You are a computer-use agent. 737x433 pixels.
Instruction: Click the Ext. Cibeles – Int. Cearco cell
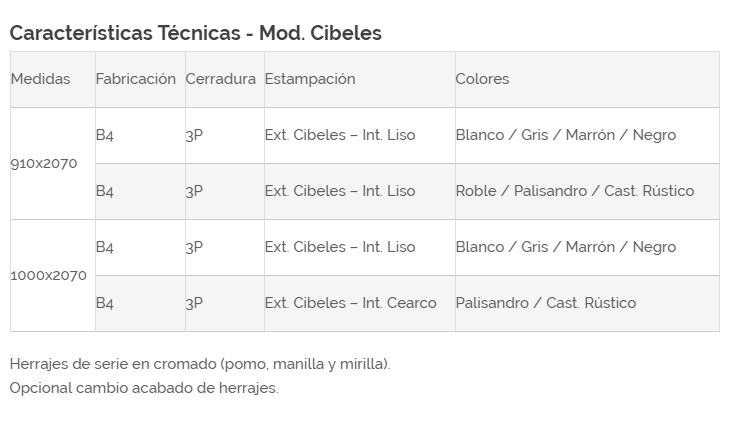coord(350,303)
